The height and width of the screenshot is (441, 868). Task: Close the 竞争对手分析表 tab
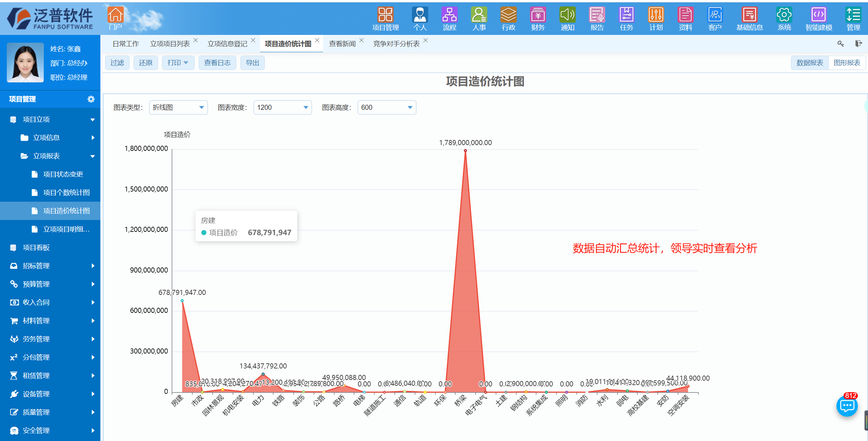pos(426,40)
